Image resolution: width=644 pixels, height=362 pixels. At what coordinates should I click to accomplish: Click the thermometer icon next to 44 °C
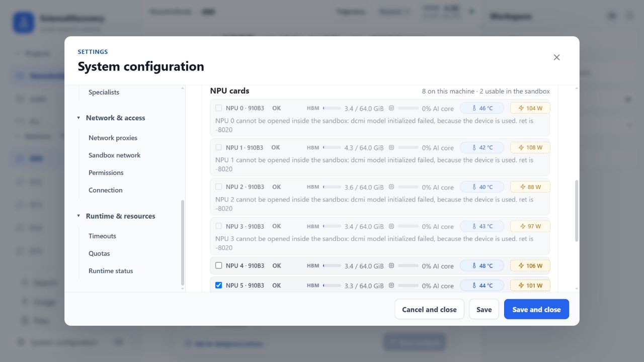point(474,285)
